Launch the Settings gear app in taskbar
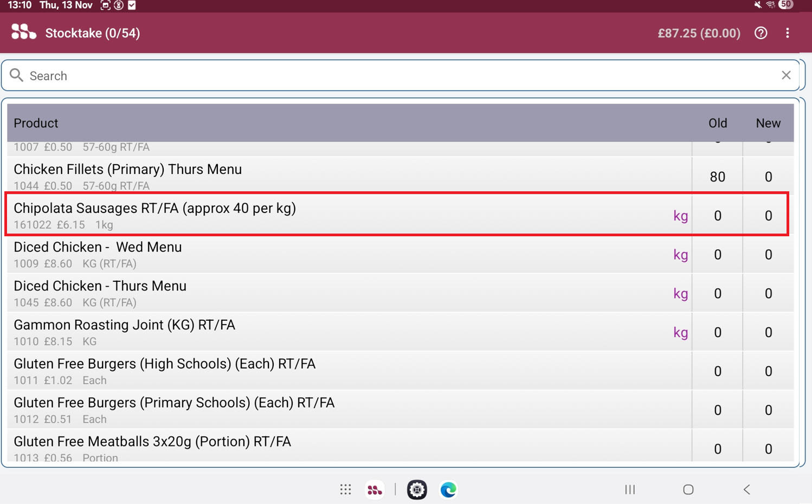 click(x=417, y=490)
